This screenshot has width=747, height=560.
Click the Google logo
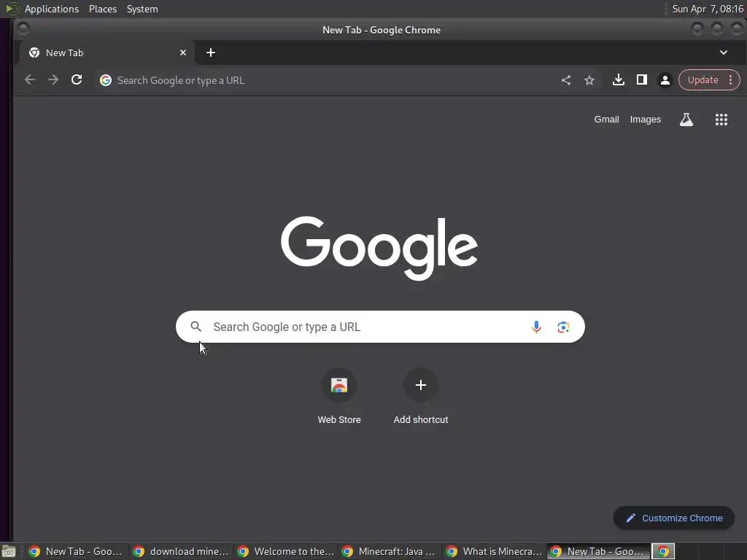point(379,247)
